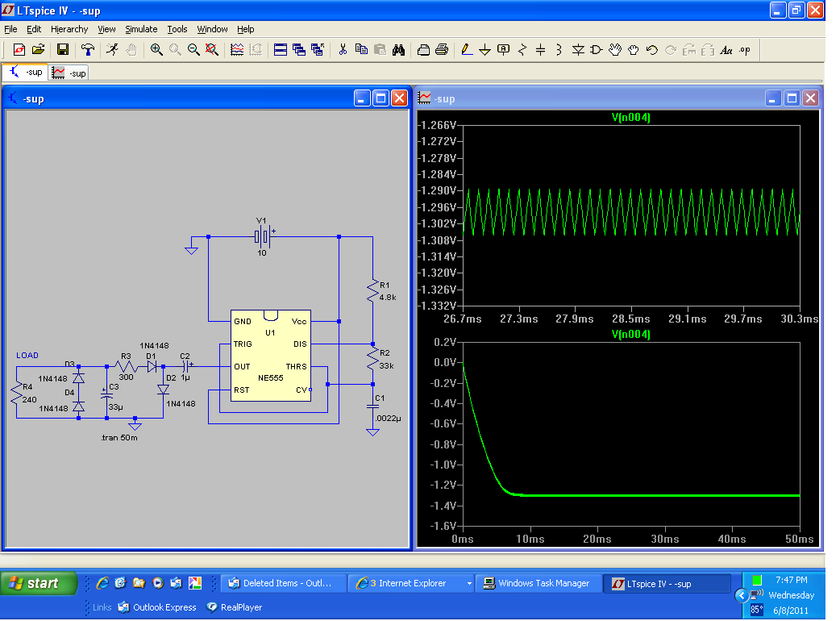Open the Hierarchy menu

coord(69,29)
